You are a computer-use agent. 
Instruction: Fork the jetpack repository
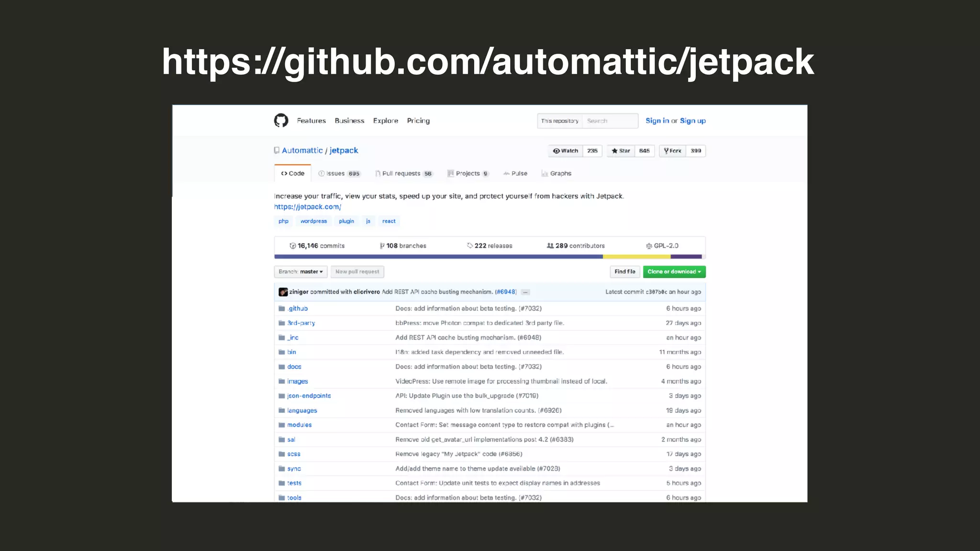tap(672, 151)
